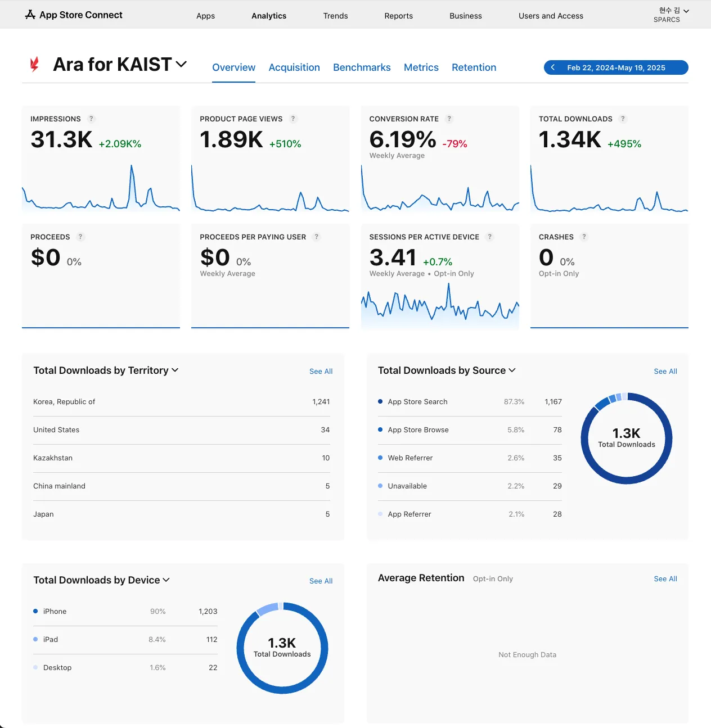
Task: Click the Not Enough Data message
Action: [x=527, y=654]
